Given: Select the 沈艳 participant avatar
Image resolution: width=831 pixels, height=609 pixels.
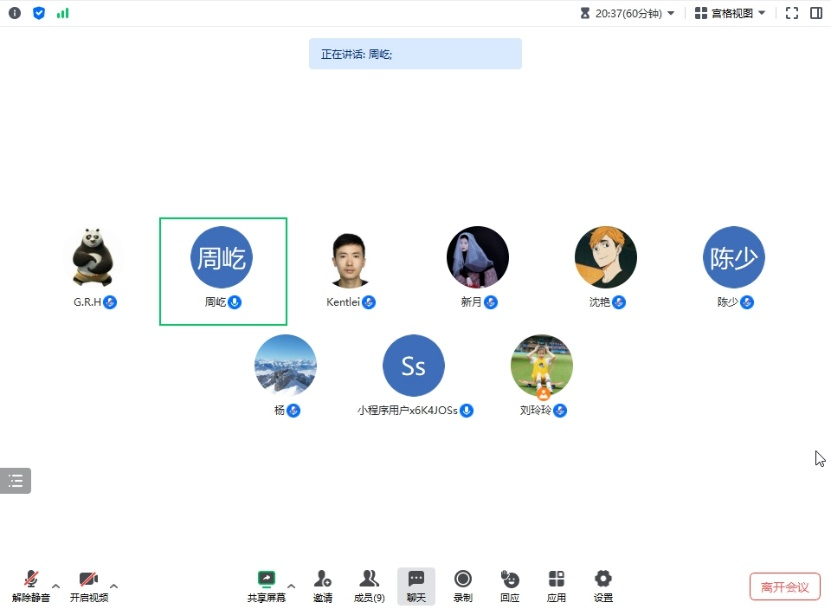Looking at the screenshot, I should click(606, 257).
